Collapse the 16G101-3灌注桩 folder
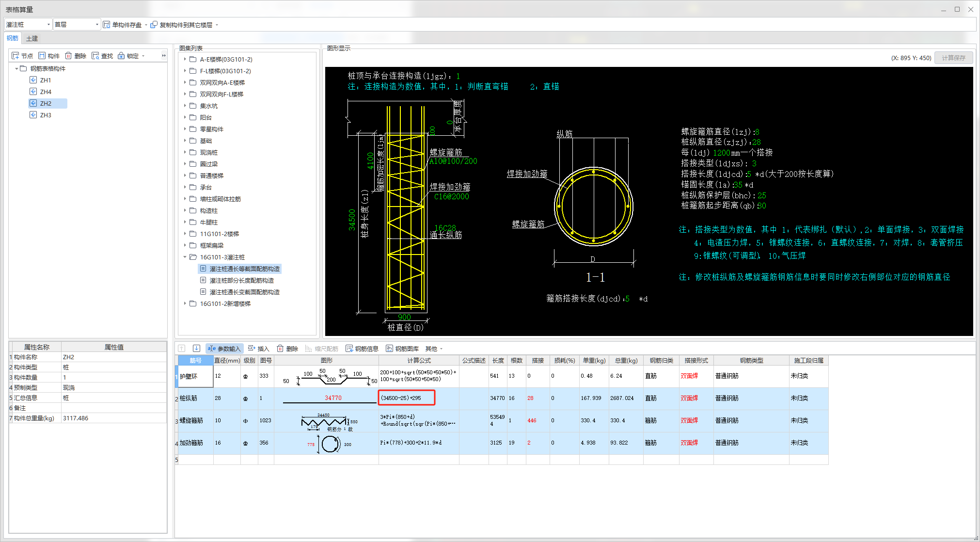 click(x=185, y=257)
